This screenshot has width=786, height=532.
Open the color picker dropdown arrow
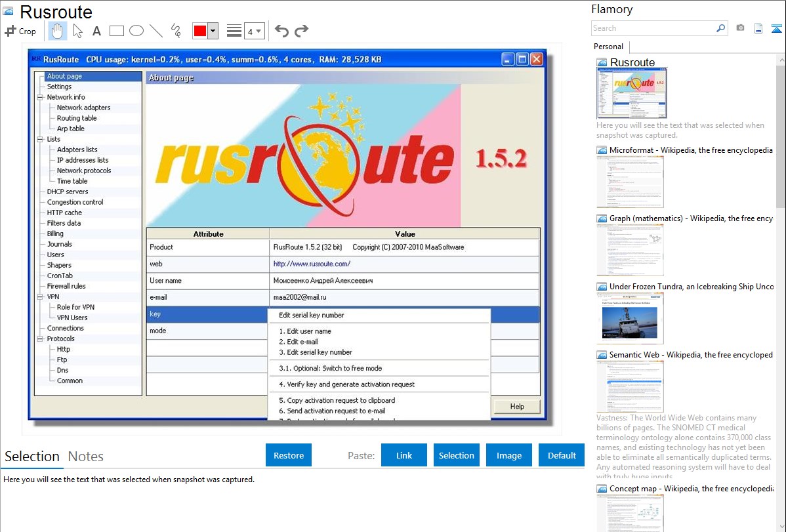(213, 31)
